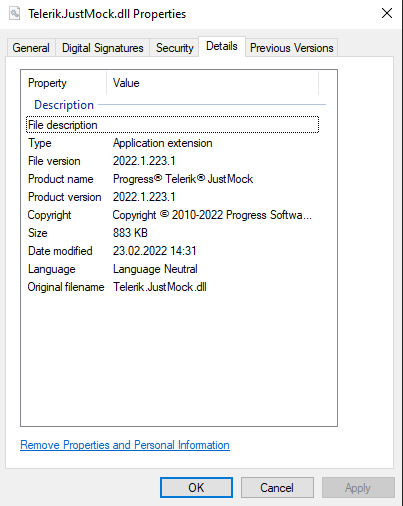Select the File version label

click(54, 161)
